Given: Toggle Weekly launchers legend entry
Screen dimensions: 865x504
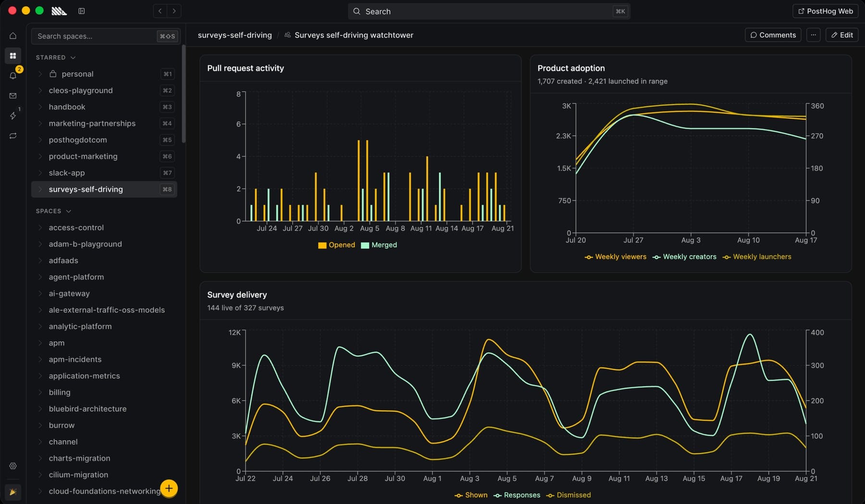Looking at the screenshot, I should coord(757,257).
